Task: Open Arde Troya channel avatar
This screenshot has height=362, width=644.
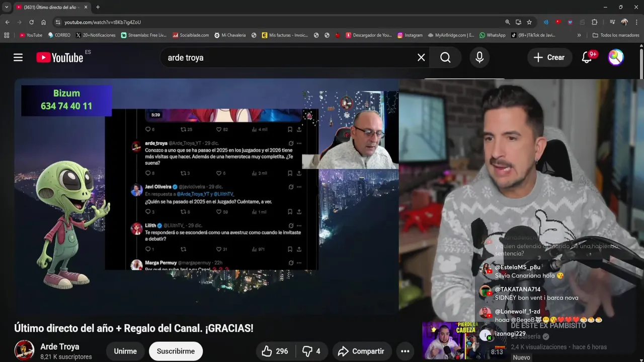Action: (24, 350)
